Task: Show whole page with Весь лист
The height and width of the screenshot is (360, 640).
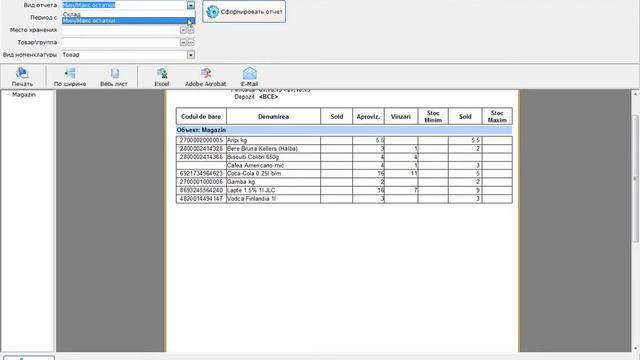Action: [114, 77]
